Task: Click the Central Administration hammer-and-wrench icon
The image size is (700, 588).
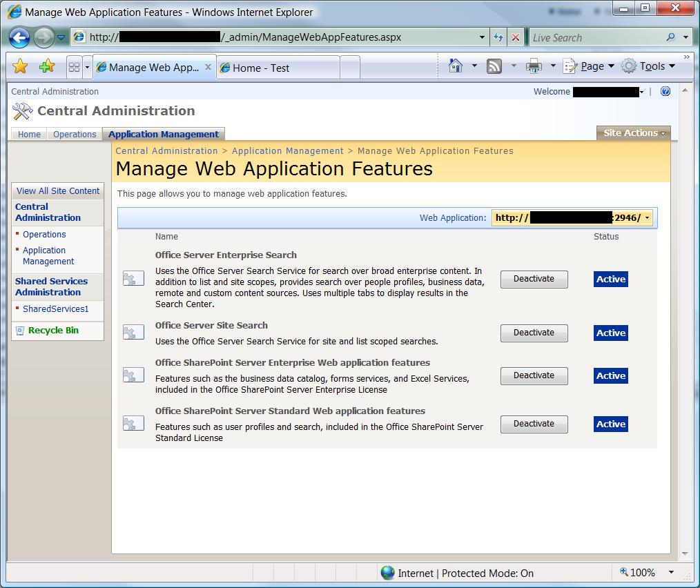Action: click(21, 110)
